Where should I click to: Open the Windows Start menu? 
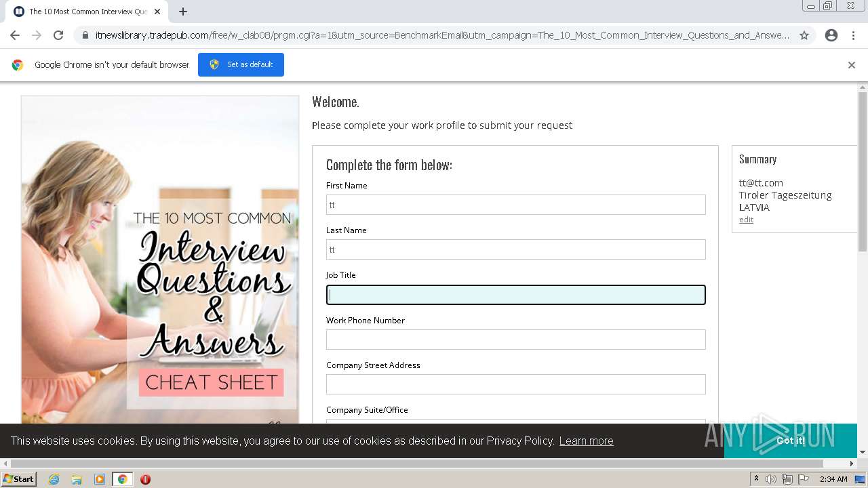pyautogui.click(x=18, y=479)
